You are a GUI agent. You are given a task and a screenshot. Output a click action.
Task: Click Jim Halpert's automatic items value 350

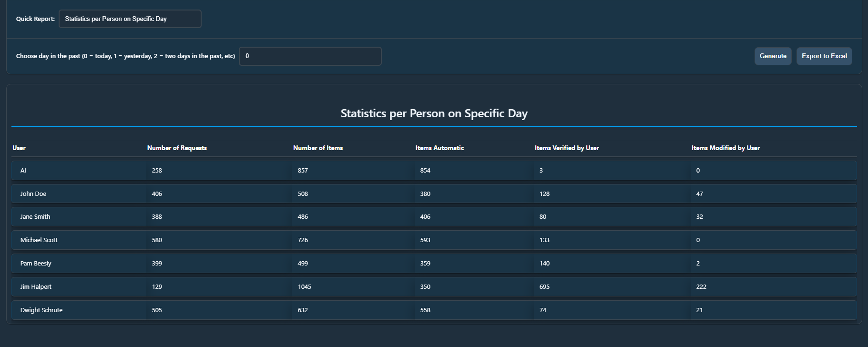click(x=425, y=286)
